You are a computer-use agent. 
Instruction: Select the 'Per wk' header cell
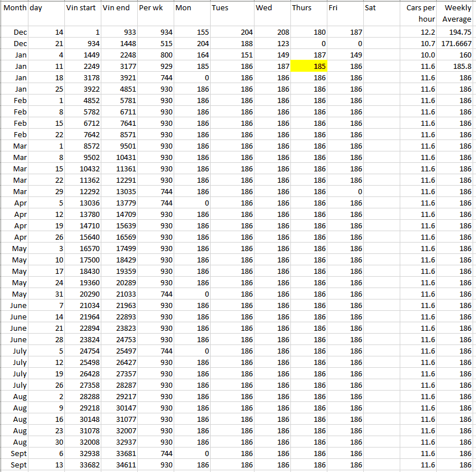click(154, 9)
